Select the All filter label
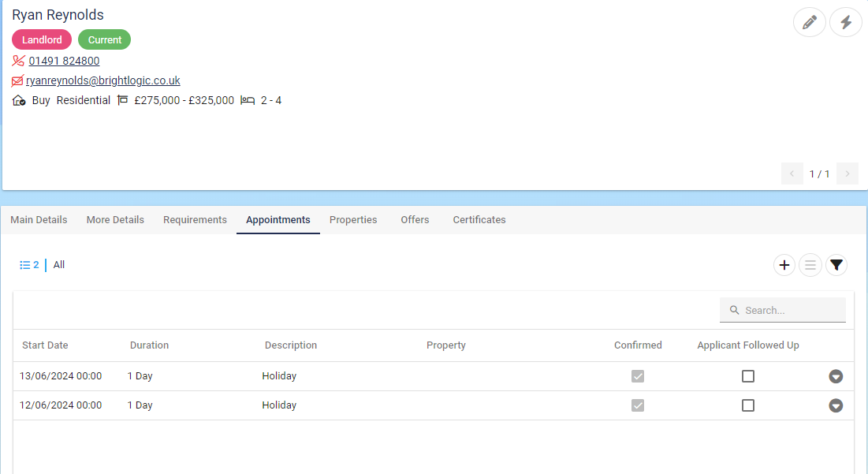This screenshot has width=868, height=474. (x=58, y=265)
